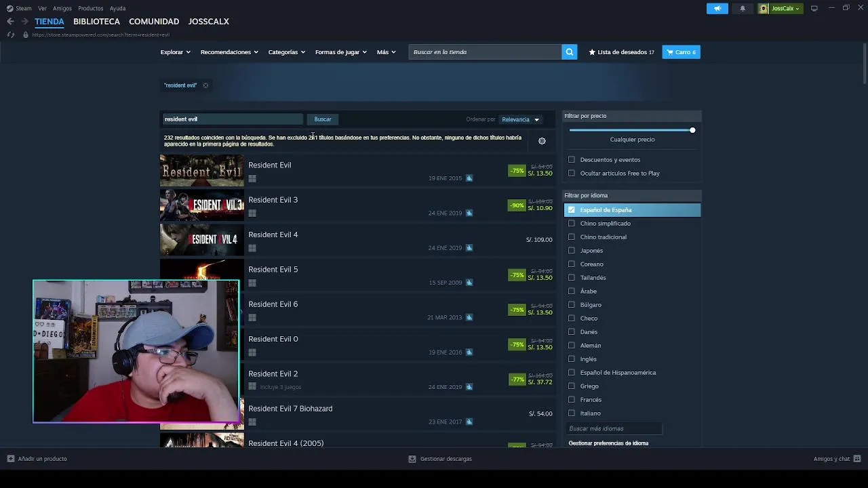Click the add product plus icon

coord(10,459)
